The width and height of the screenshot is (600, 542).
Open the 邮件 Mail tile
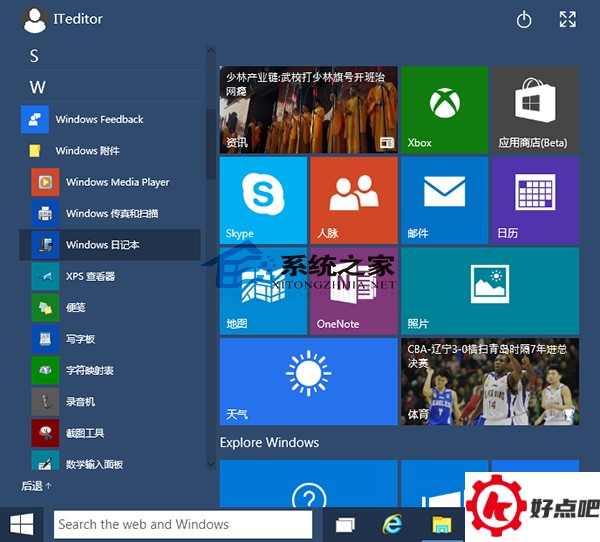pyautogui.click(x=444, y=200)
